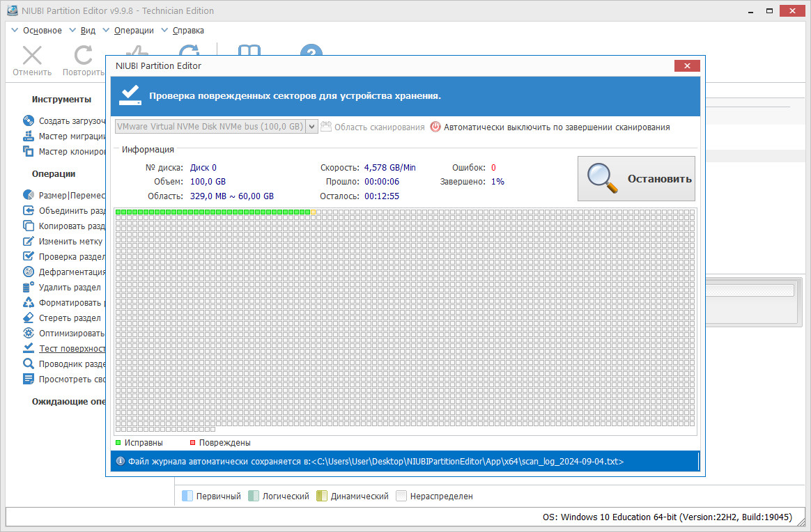Click the Redo (Повторить) toolbar icon
This screenshot has width=811, height=532.
84,55
